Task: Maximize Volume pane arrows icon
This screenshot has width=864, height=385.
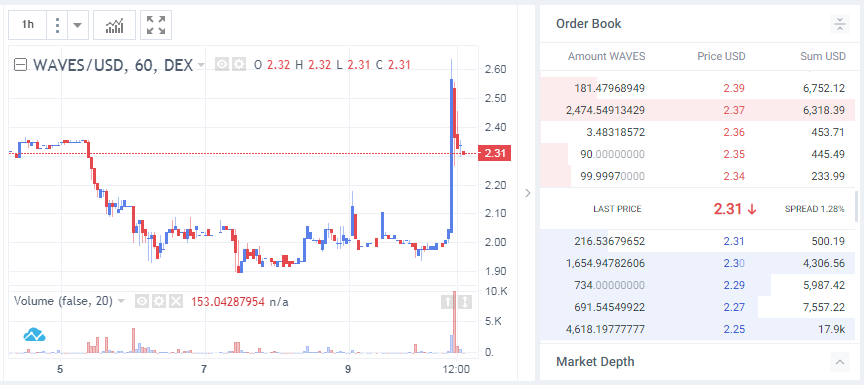Action: 465,302
